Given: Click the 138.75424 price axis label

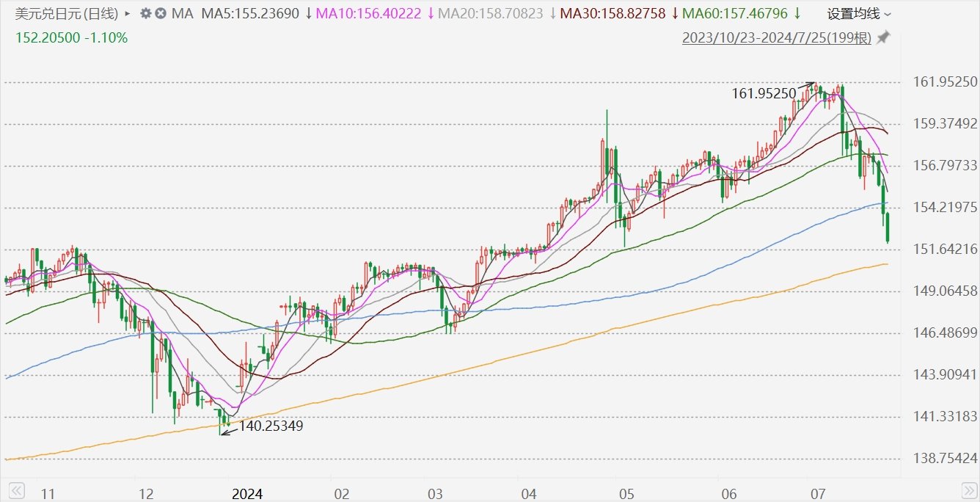Looking at the screenshot, I should (x=946, y=459).
